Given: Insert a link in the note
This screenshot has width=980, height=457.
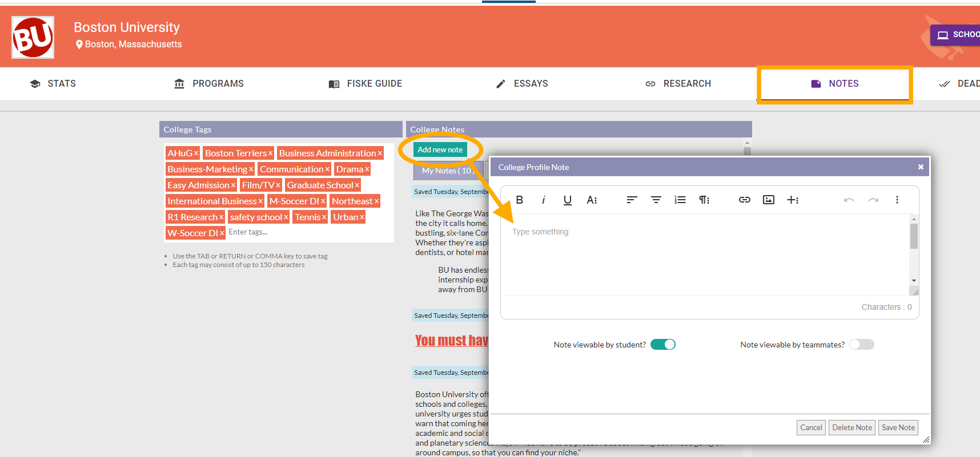Looking at the screenshot, I should [x=745, y=200].
